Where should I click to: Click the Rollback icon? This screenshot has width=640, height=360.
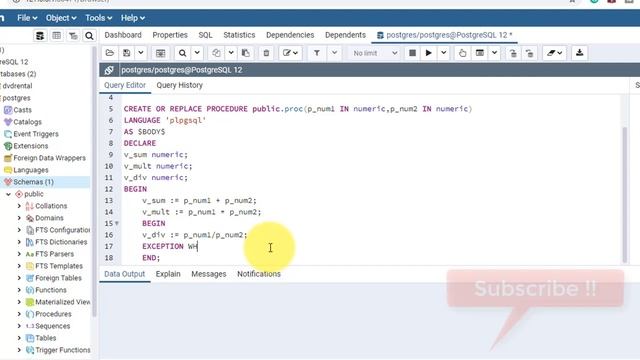529,53
